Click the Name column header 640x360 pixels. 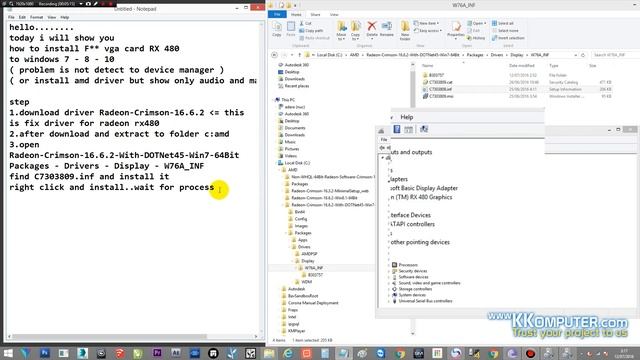427,65
